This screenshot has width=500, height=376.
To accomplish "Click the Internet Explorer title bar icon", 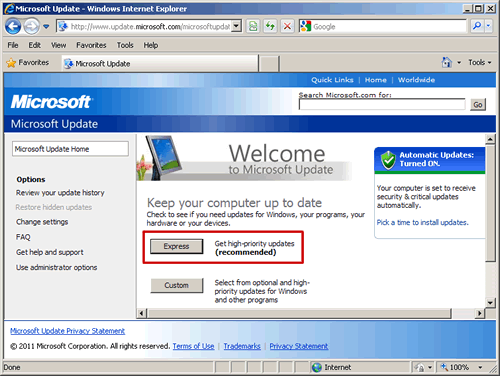I will tap(9, 8).
